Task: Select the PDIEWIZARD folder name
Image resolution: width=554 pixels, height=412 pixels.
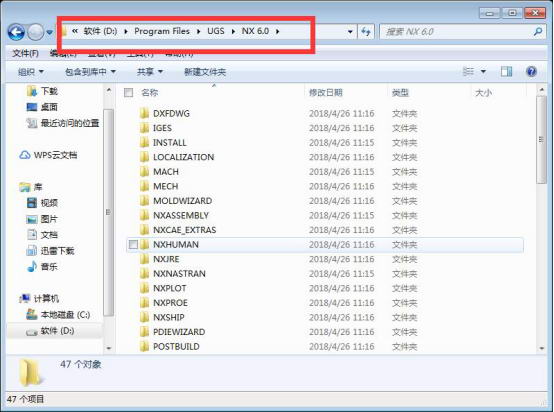Action: (x=179, y=332)
